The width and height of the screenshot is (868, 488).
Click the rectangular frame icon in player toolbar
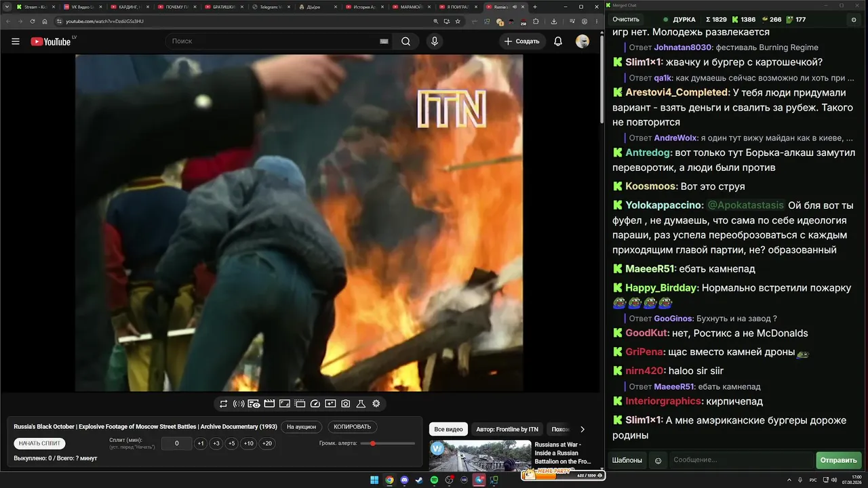coord(285,404)
